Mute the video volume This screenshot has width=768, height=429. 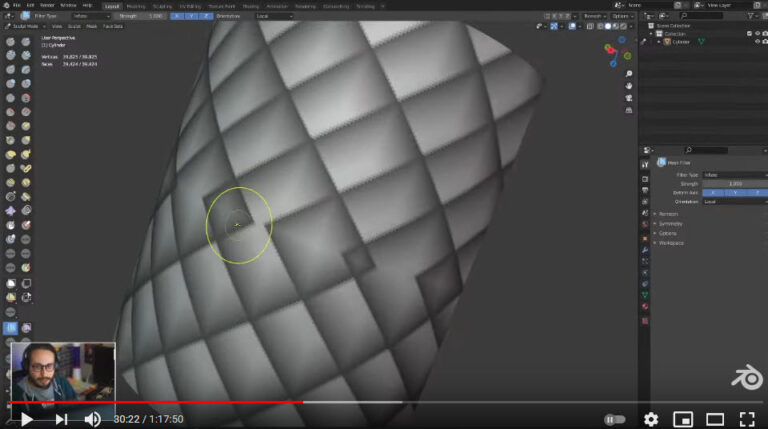(92, 419)
